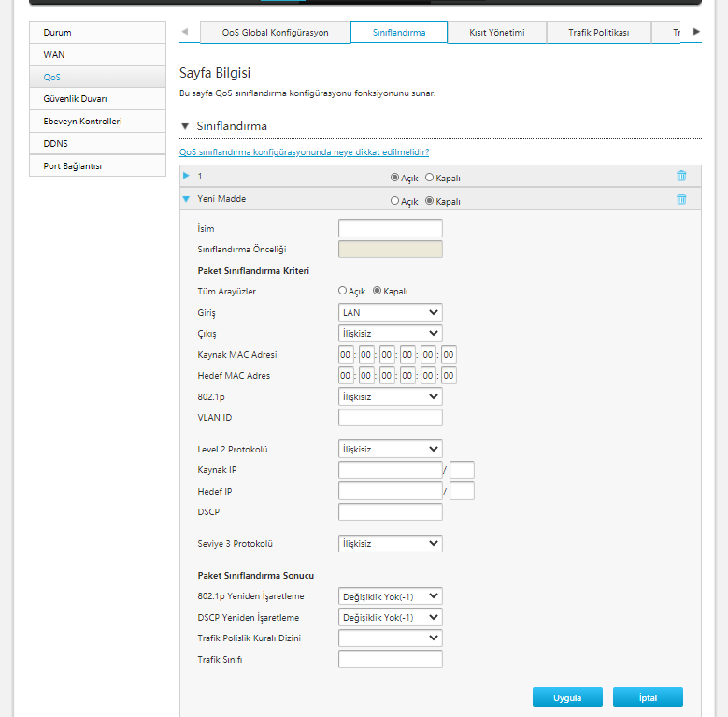Viewport: 728px width, 717px height.
Task: Click third octet of Kaynak MAC Adresi
Action: (387, 355)
